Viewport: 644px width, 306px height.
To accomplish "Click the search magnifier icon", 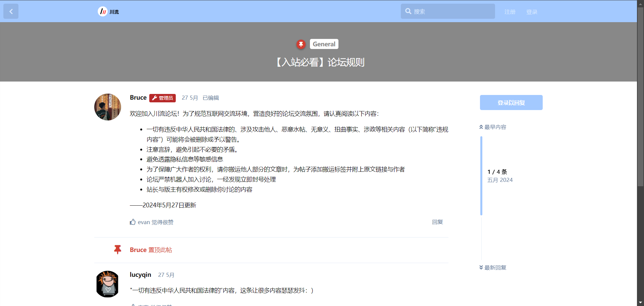I will (x=408, y=11).
